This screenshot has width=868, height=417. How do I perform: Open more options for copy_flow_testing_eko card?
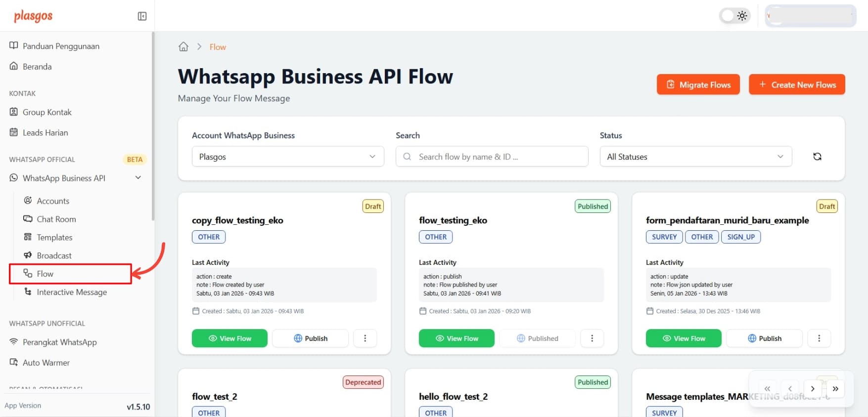[x=365, y=338]
